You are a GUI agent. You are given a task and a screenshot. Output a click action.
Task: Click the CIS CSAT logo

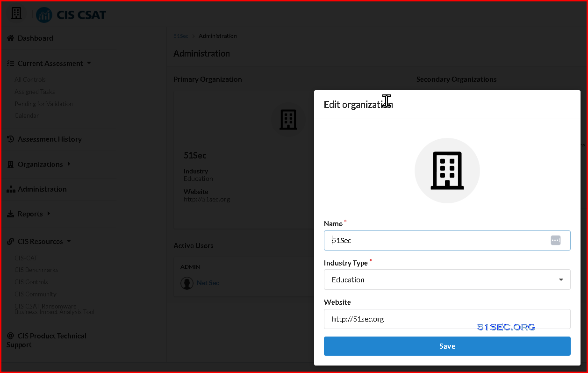coord(71,15)
